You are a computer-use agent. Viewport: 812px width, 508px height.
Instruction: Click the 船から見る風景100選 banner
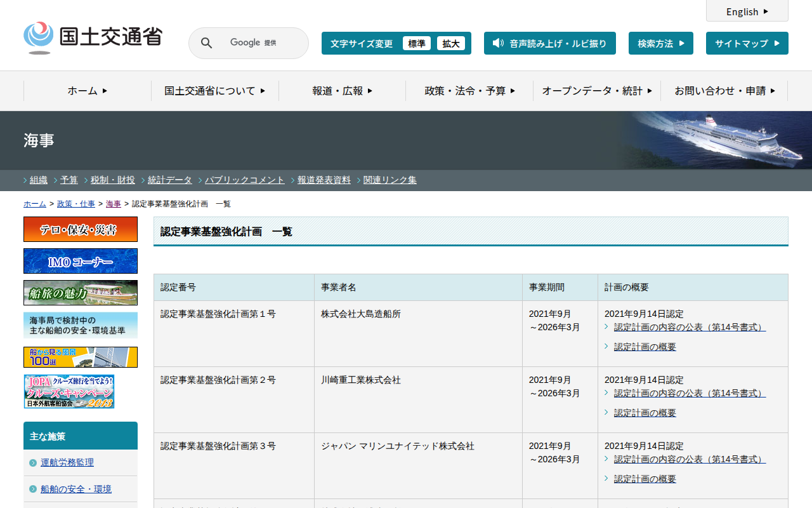point(81,357)
